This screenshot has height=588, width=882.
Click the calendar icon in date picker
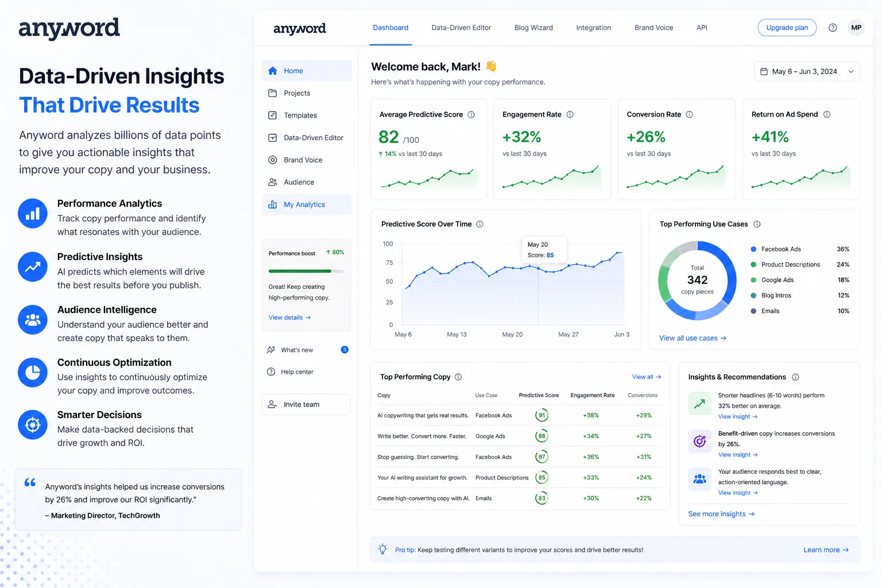(x=764, y=72)
